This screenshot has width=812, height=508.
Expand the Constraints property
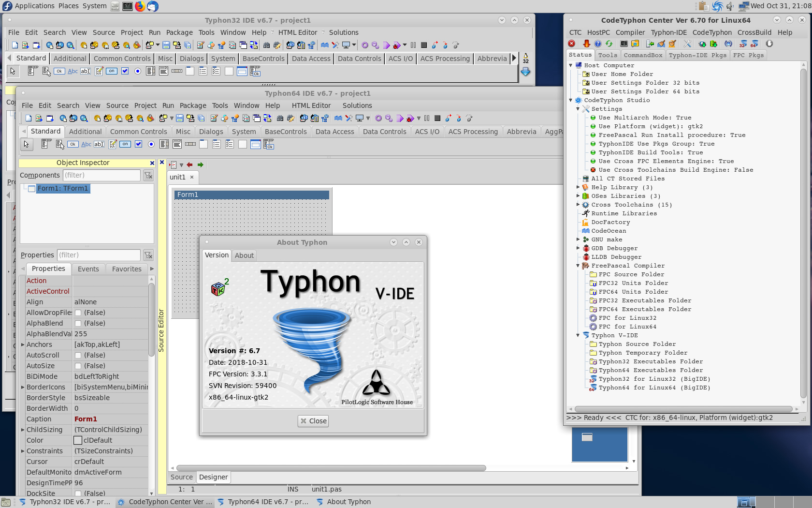point(23,451)
